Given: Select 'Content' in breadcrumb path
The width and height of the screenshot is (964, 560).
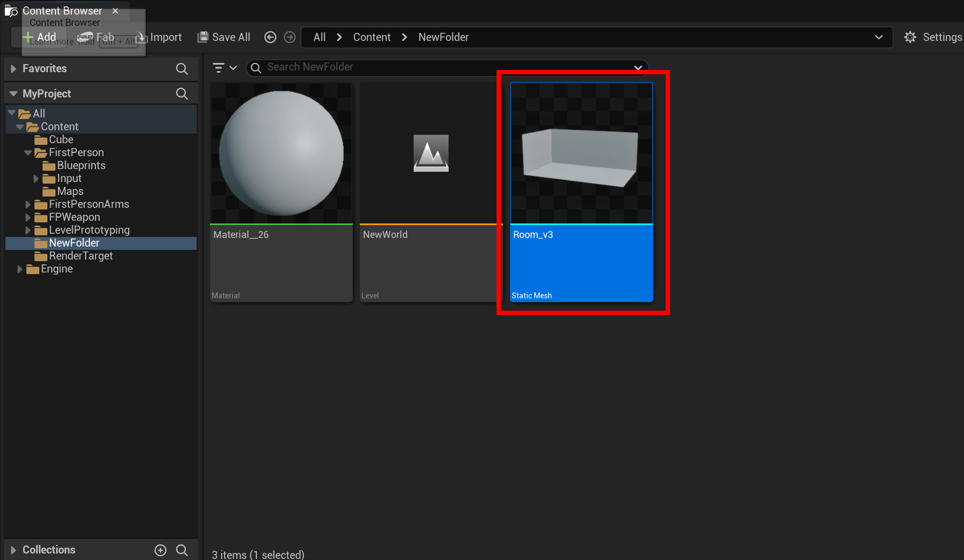Looking at the screenshot, I should click(372, 37).
